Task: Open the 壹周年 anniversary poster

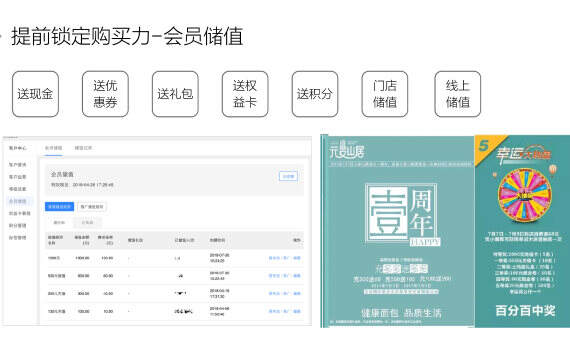Action: 398,231
